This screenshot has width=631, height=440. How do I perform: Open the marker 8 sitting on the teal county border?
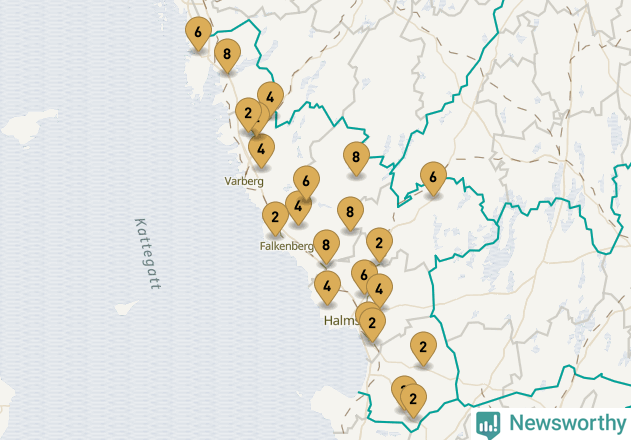(x=357, y=157)
